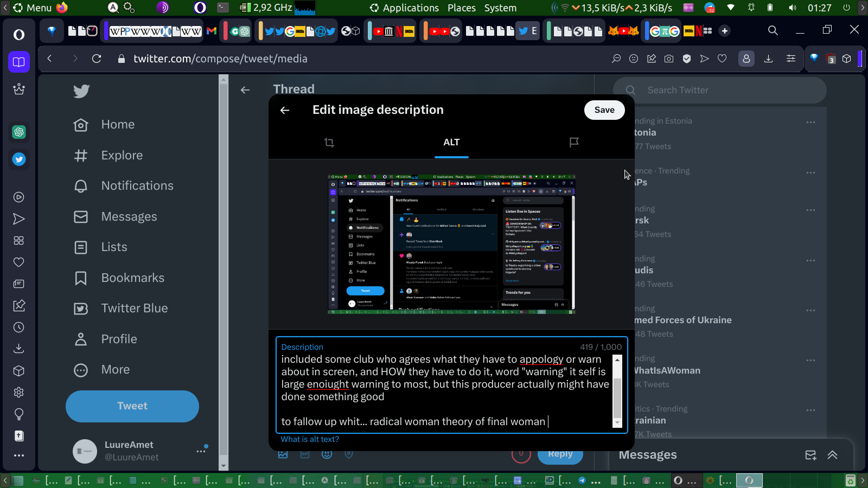Screen dimensions: 868x488
Task: Open the extensions cube icon in toolbar
Action: [847, 59]
